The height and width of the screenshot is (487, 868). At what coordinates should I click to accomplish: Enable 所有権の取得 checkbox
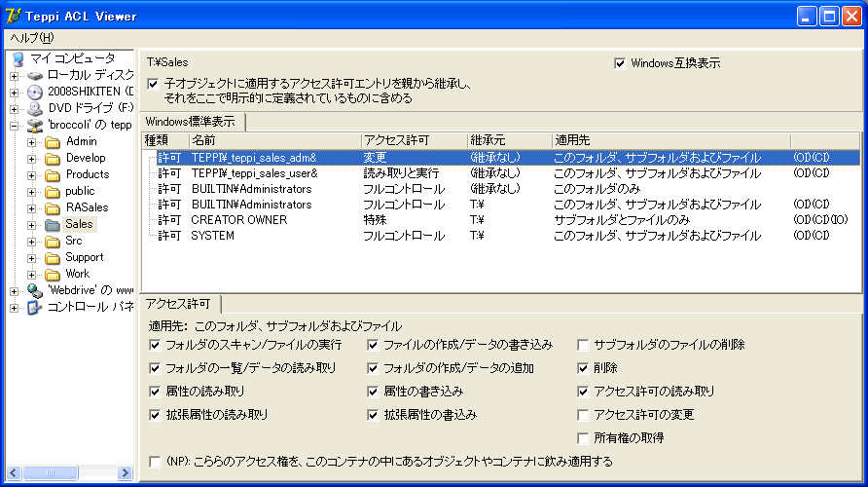[x=582, y=438]
